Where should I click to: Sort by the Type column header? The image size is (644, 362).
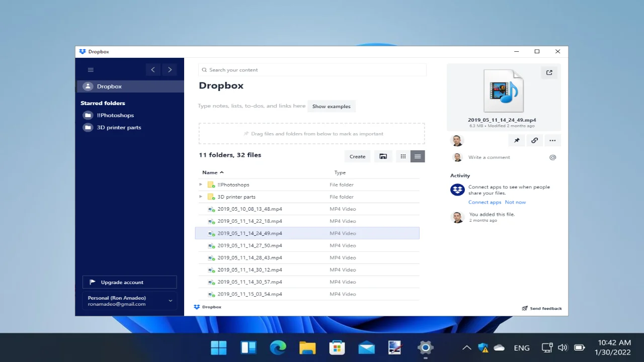tap(340, 172)
